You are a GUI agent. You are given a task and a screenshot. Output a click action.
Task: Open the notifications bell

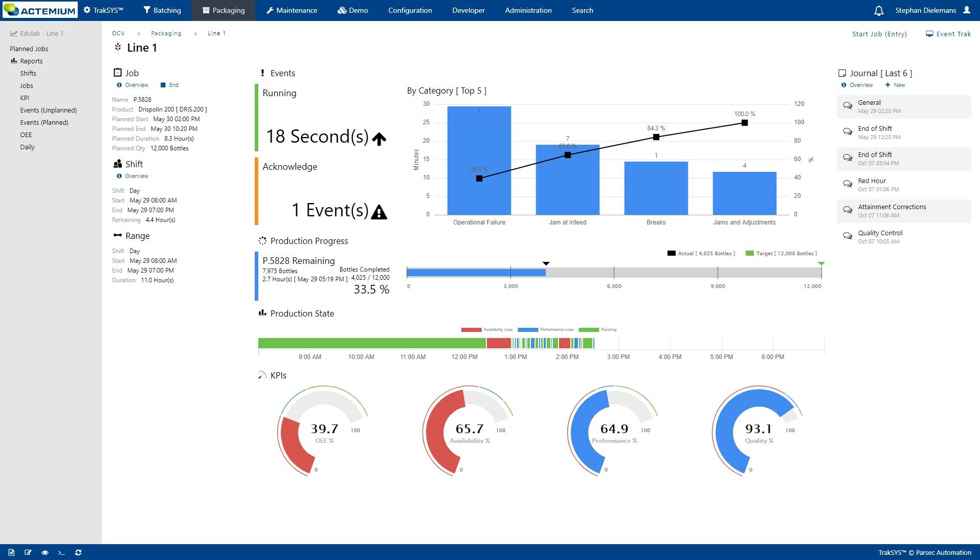pos(879,10)
